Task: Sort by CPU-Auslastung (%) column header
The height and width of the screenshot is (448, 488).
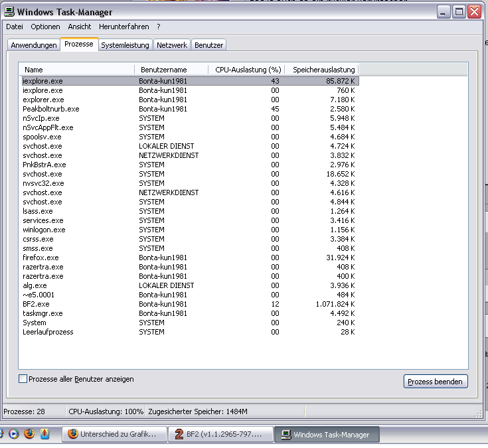Action: 246,70
